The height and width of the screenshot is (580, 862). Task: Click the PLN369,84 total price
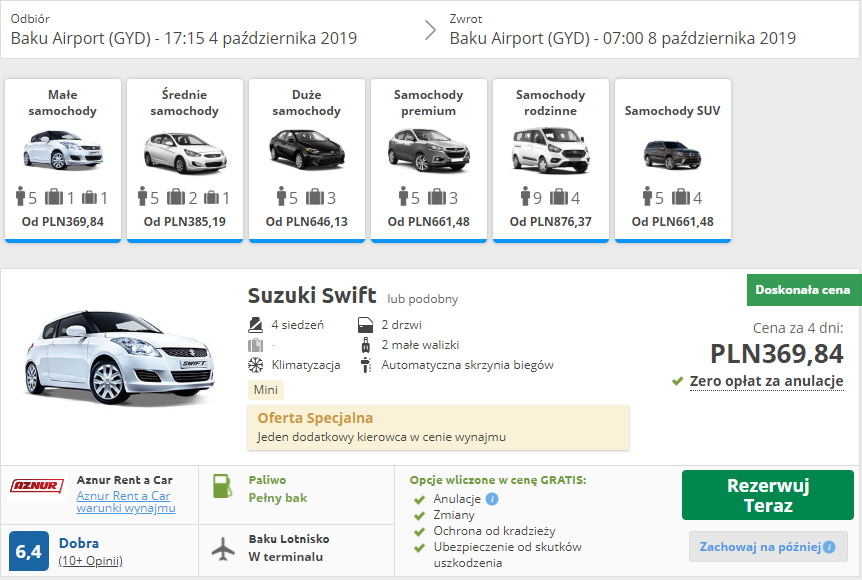776,353
